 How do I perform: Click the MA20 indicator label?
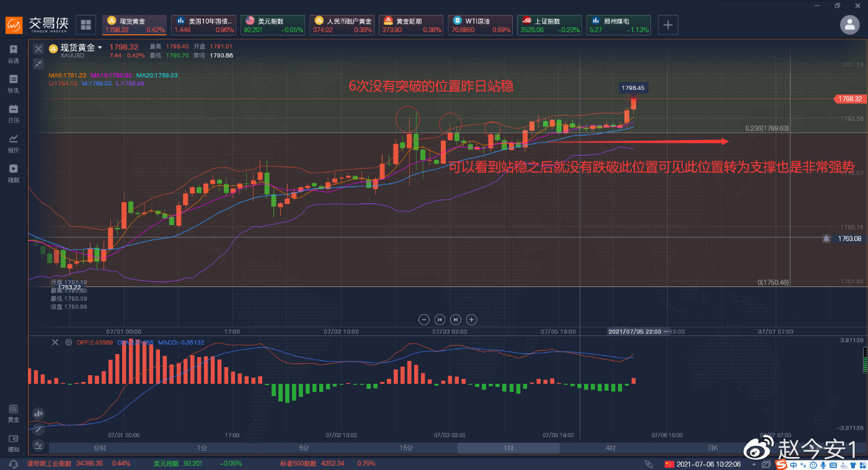(x=157, y=75)
